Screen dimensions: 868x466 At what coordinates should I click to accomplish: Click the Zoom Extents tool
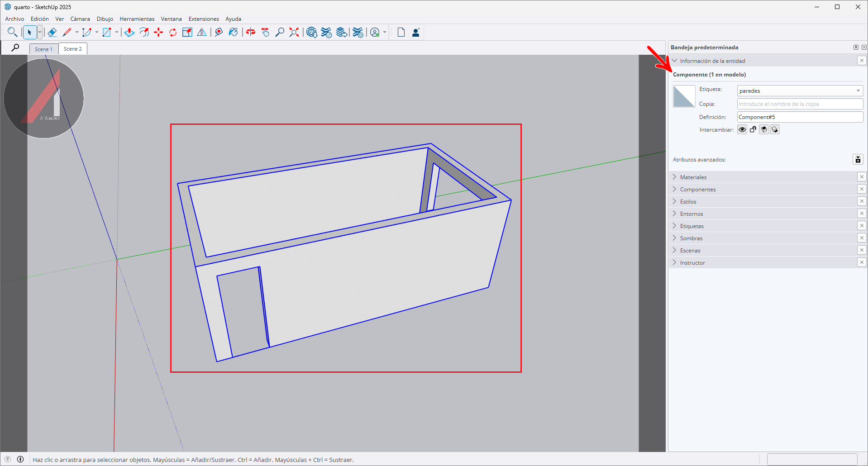click(294, 32)
